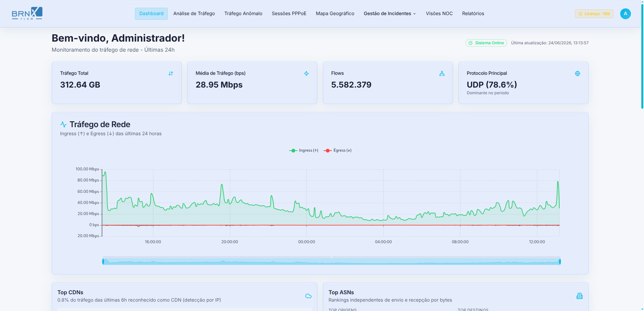This screenshot has height=311, width=644.
Task: Open the user avatar "A" menu
Action: (x=626, y=14)
